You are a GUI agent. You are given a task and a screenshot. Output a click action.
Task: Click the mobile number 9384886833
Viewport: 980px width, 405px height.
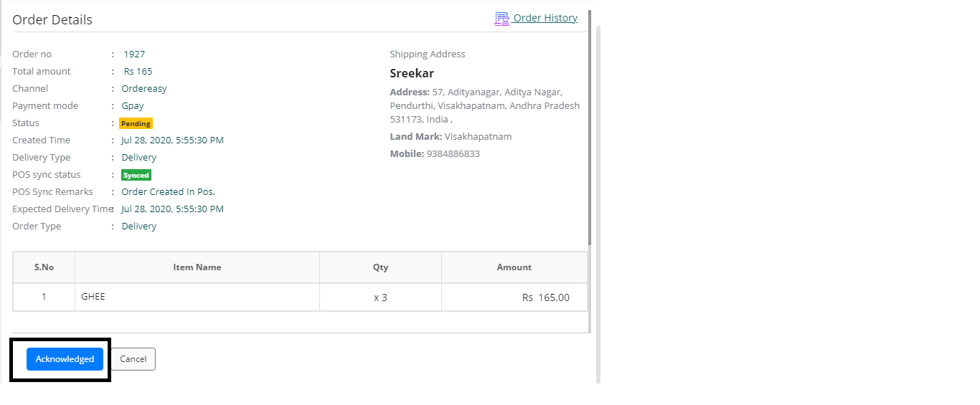click(x=453, y=154)
